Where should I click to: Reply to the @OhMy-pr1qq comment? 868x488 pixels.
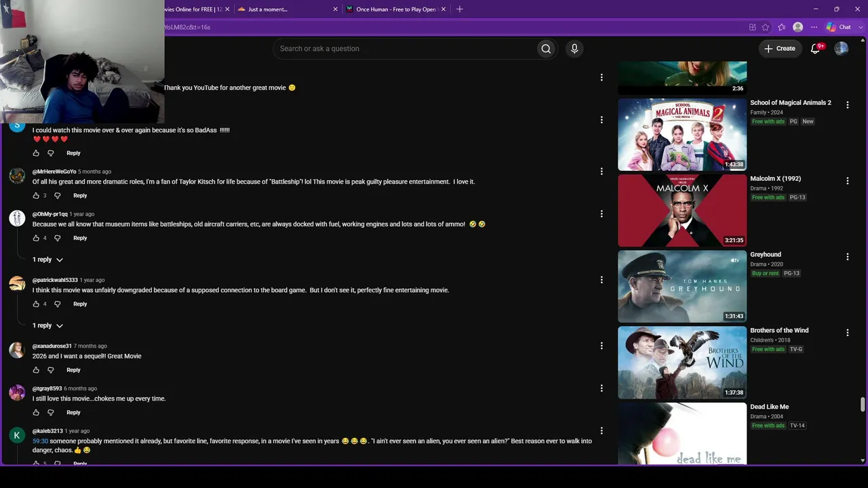click(80, 239)
